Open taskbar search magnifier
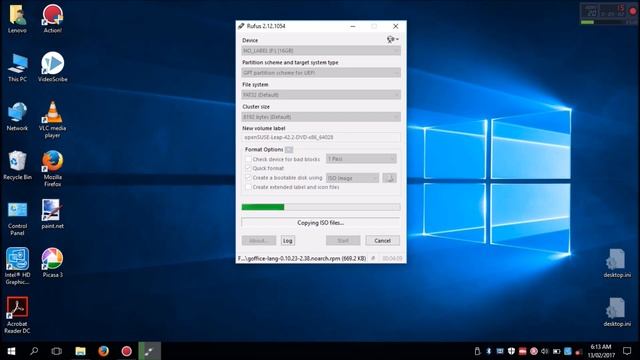 34,351
